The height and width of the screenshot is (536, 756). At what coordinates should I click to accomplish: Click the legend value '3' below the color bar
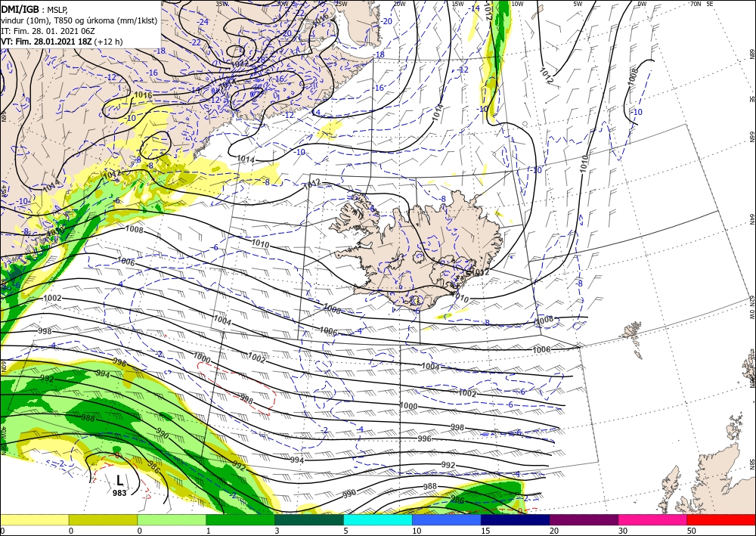(x=277, y=531)
